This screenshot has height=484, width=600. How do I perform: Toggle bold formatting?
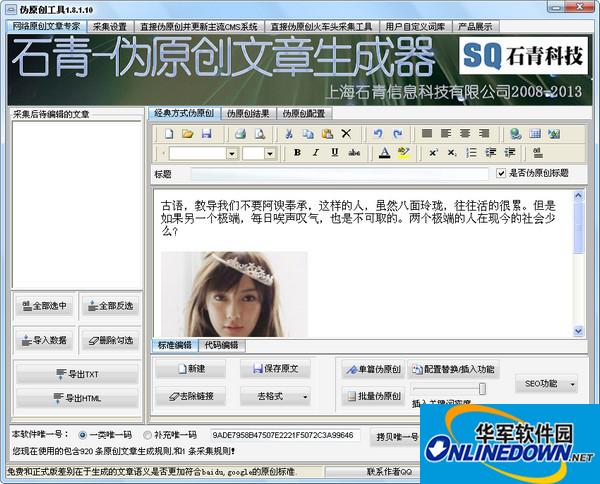tap(297, 153)
